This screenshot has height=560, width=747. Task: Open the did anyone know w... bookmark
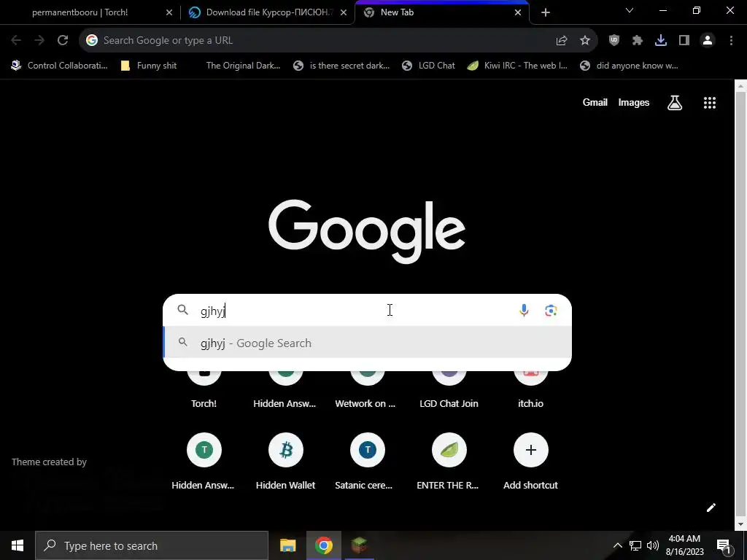(629, 66)
